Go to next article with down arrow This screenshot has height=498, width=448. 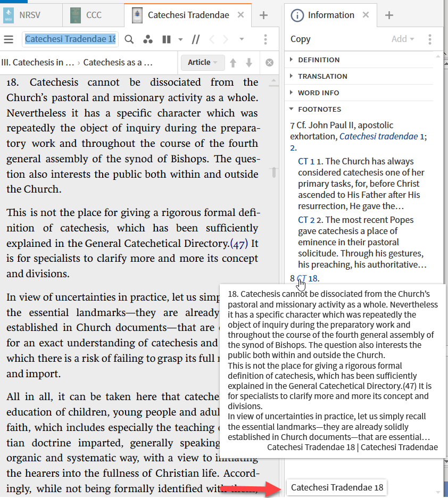[x=249, y=63]
